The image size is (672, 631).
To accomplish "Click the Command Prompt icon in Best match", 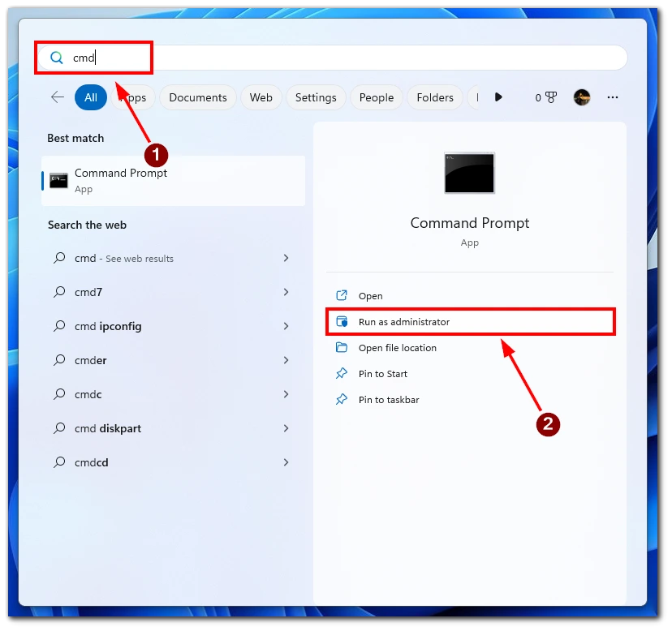I will point(58,180).
